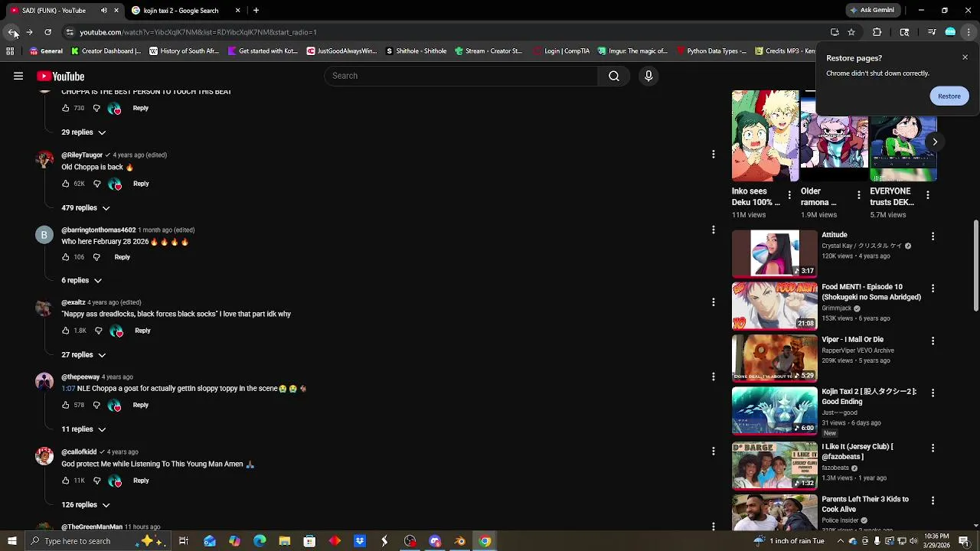This screenshot has height=551, width=980.
Task: Dismiss the Restore pages popup
Action: tap(965, 57)
